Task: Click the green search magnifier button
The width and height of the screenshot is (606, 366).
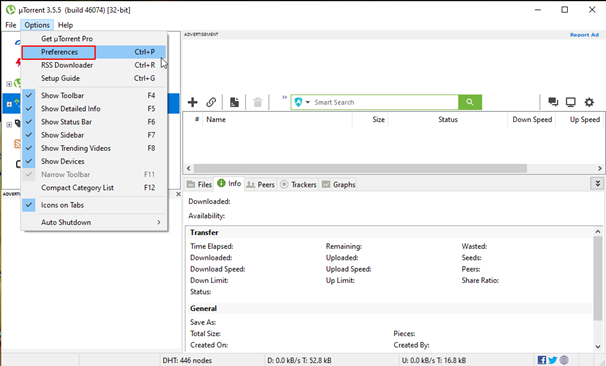Action: [470, 102]
